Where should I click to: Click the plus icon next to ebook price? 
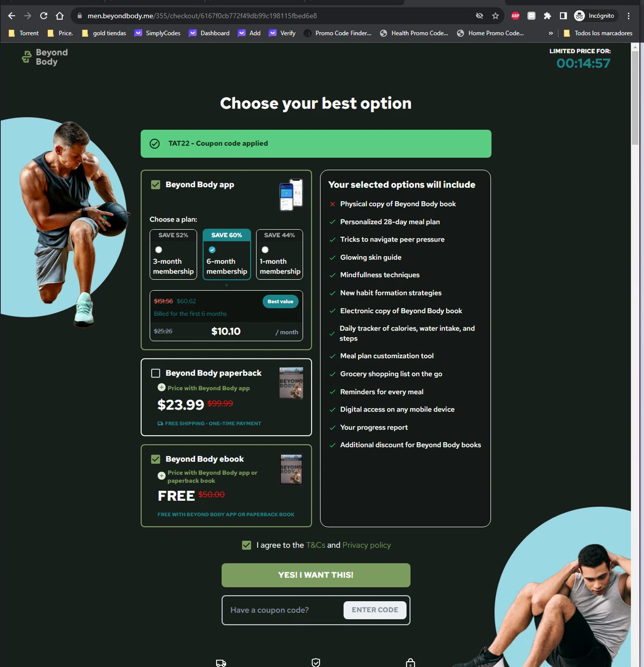161,476
